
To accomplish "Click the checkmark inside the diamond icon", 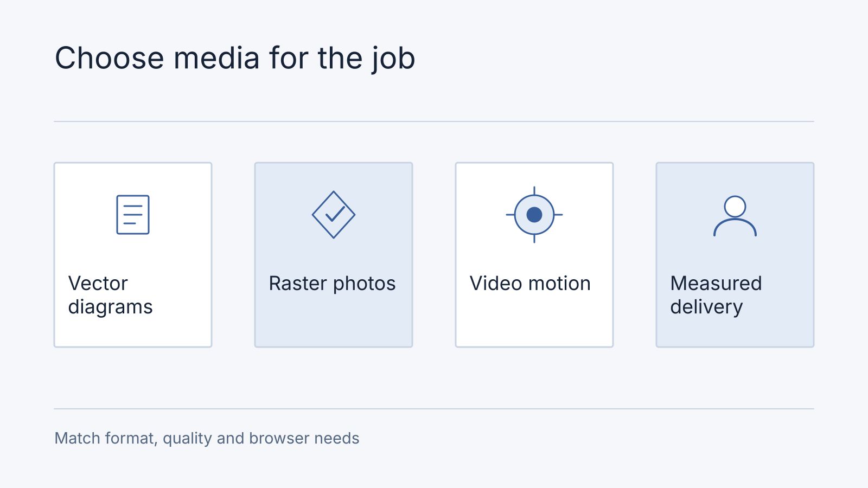I will click(x=335, y=214).
